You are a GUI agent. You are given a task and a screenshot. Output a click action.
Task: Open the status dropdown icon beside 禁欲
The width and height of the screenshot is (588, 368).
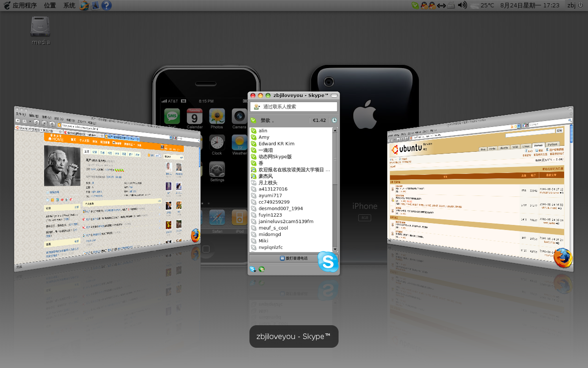(253, 121)
